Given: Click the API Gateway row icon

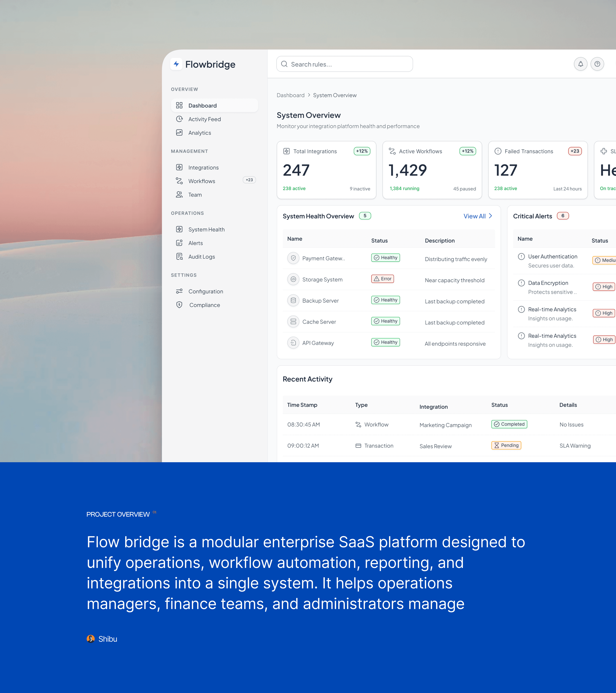Looking at the screenshot, I should 293,343.
